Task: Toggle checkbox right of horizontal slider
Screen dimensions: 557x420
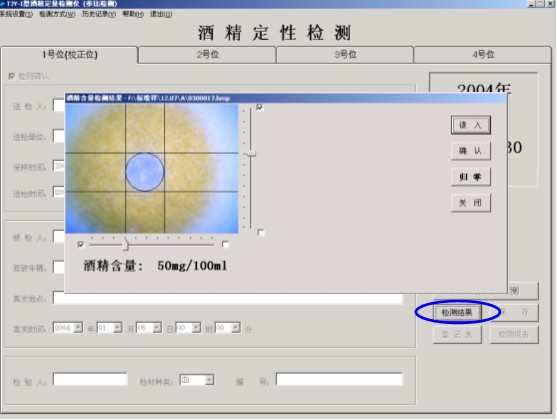Action: coord(225,244)
